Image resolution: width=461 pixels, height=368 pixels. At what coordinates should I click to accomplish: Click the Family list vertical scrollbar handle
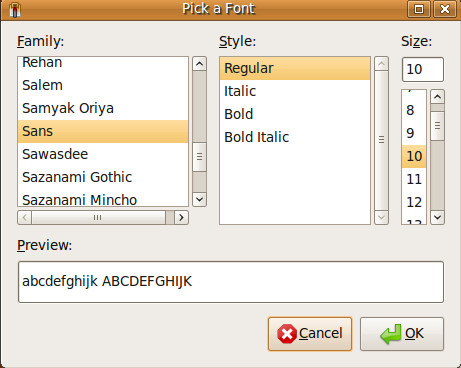point(199,157)
